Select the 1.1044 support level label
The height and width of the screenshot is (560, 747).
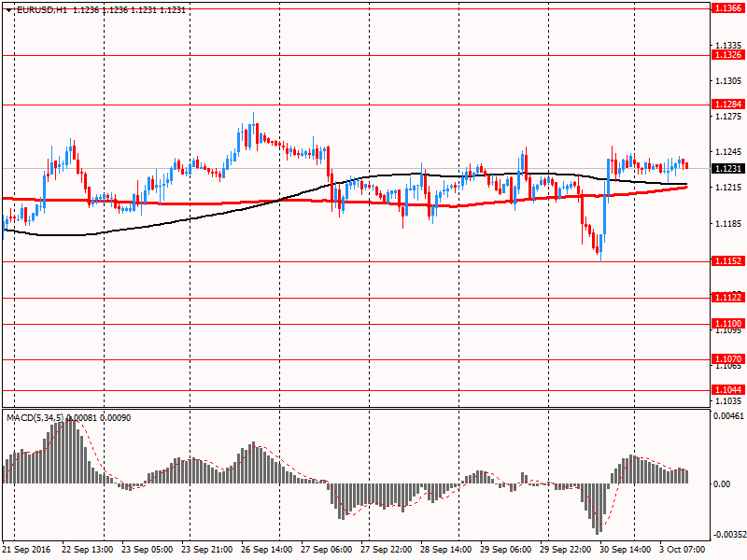(x=728, y=390)
